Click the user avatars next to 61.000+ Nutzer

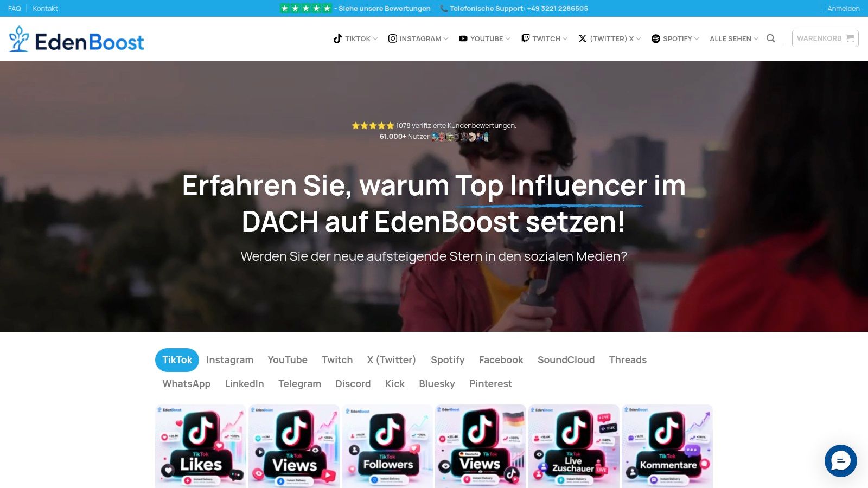(460, 137)
